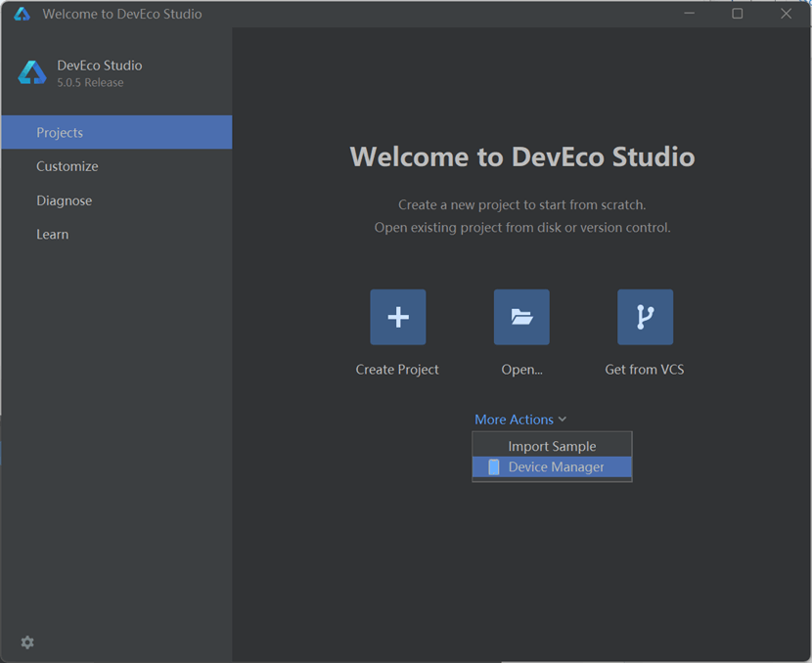Click the Open folder icon
Screen dimensions: 812x663
[521, 317]
